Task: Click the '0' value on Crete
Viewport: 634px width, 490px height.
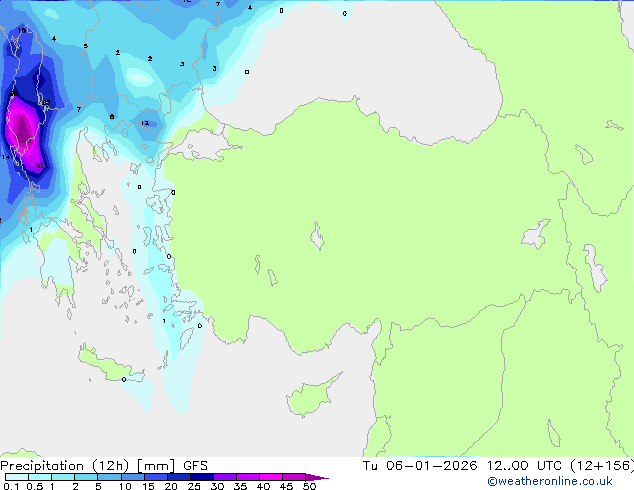Action: click(124, 379)
